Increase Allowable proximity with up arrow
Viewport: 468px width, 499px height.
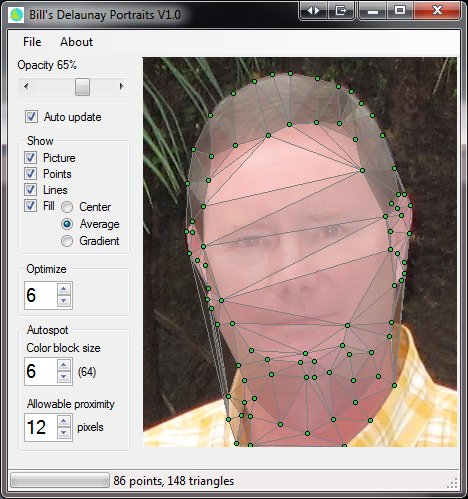(x=64, y=421)
